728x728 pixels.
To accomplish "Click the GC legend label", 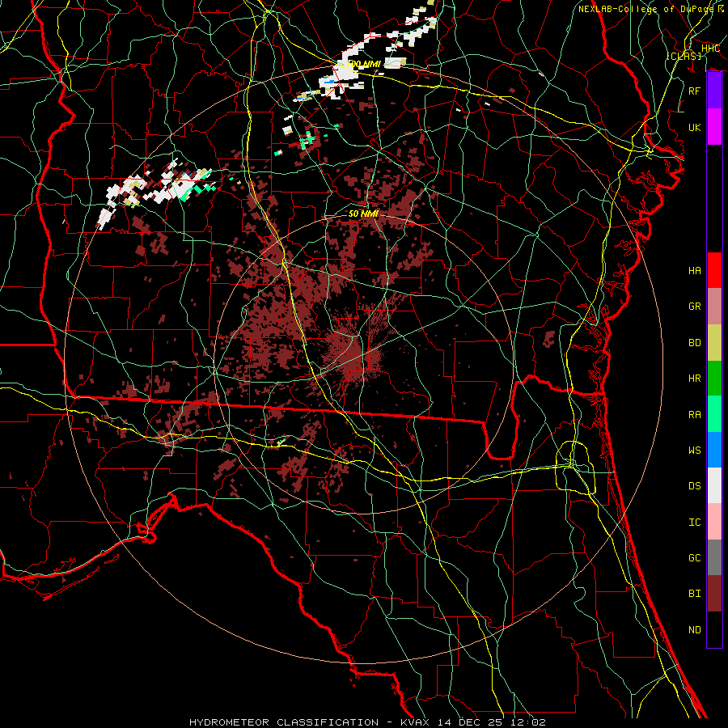I will 695,557.
